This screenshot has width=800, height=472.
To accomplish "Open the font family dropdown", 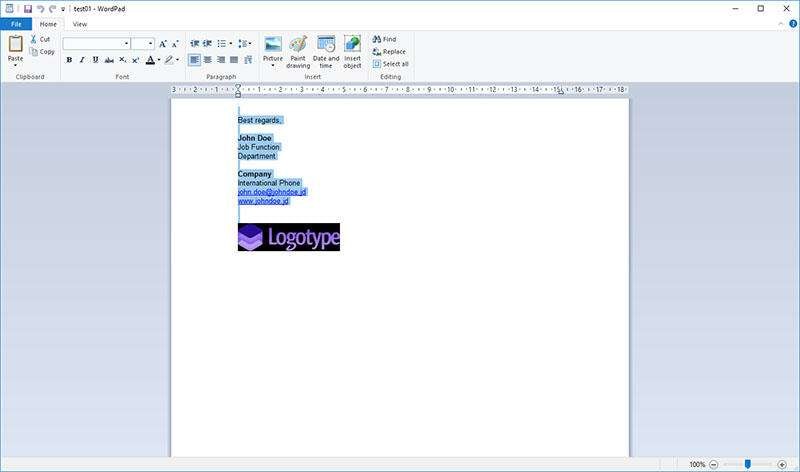I will [x=127, y=44].
